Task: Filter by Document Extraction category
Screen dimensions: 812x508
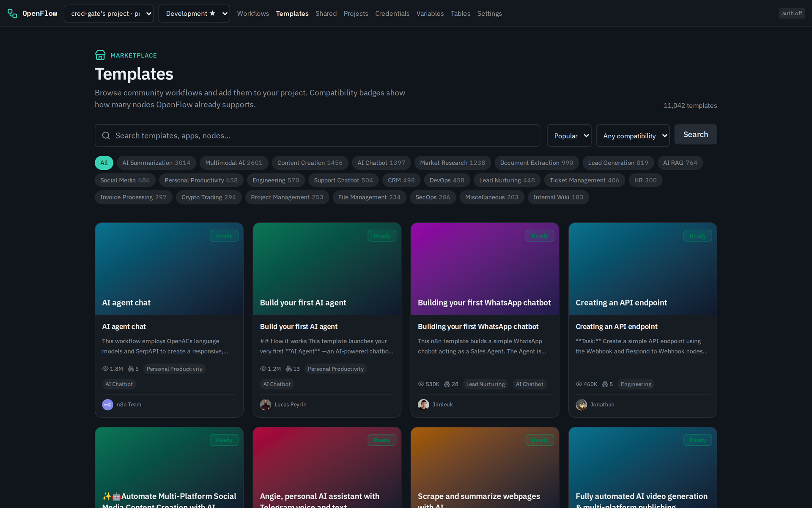Action: point(537,163)
